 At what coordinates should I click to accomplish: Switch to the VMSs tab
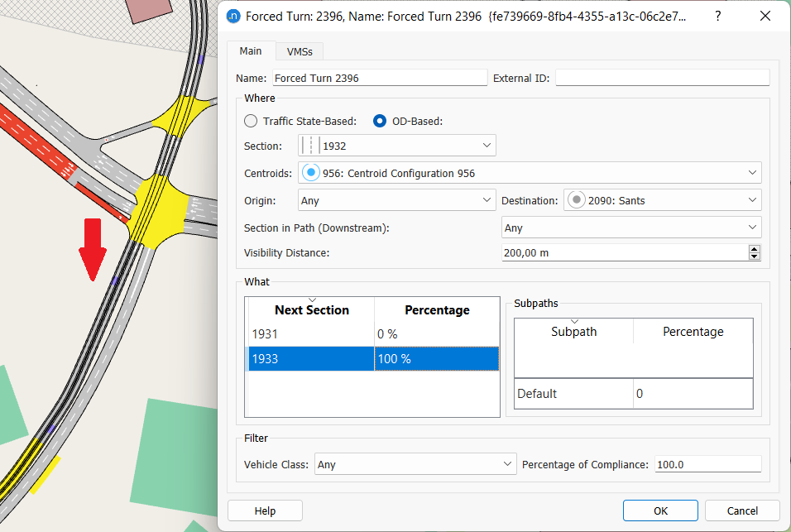300,51
